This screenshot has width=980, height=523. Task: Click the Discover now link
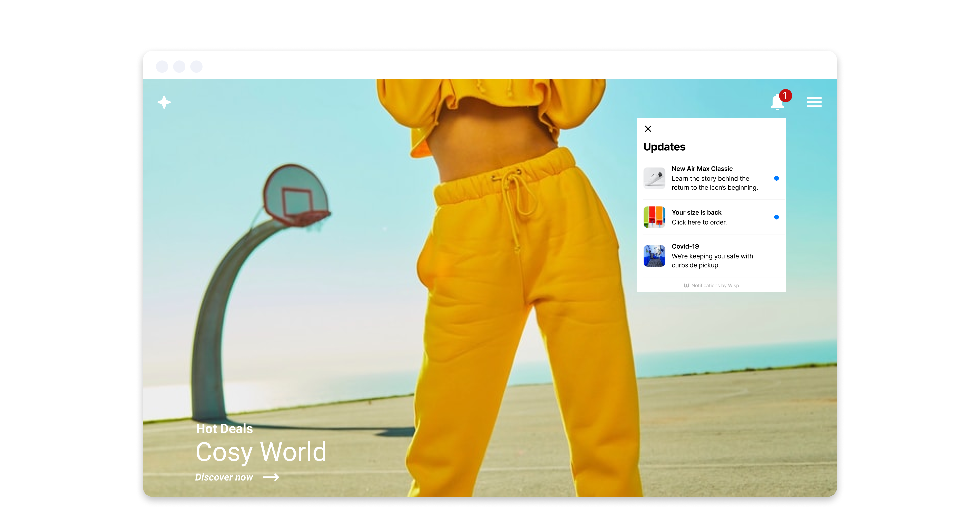coord(224,477)
